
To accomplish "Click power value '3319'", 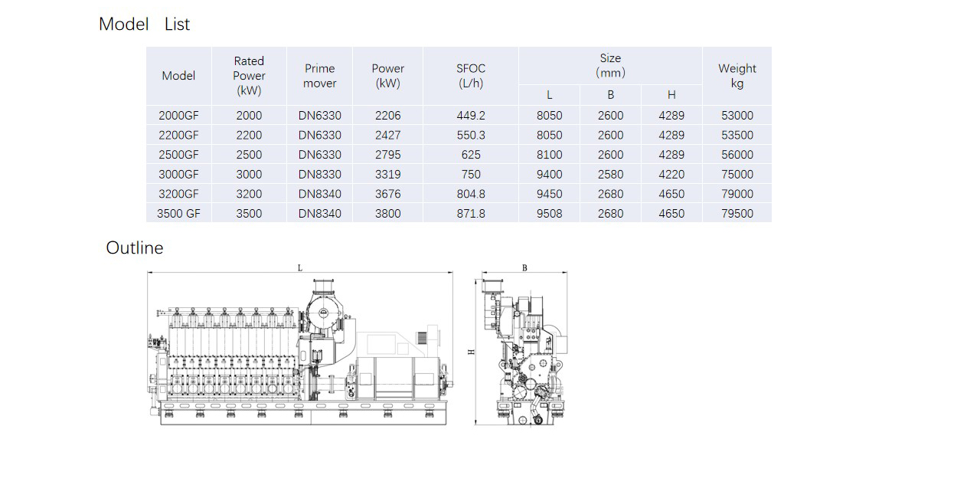I will [387, 175].
